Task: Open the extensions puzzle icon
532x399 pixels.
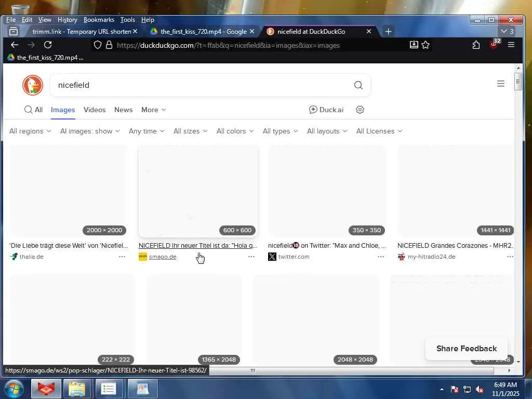Action: pos(476,45)
